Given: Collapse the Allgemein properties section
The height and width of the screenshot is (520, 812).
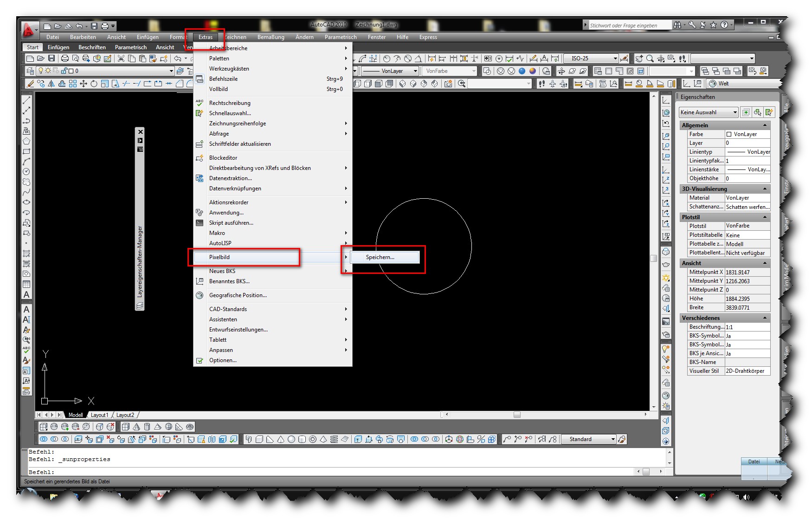Looking at the screenshot, I should coord(765,125).
